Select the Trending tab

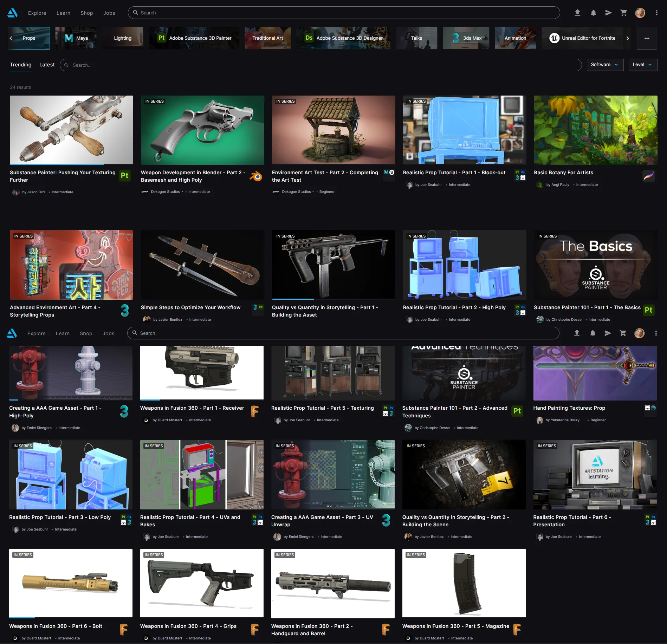21,65
